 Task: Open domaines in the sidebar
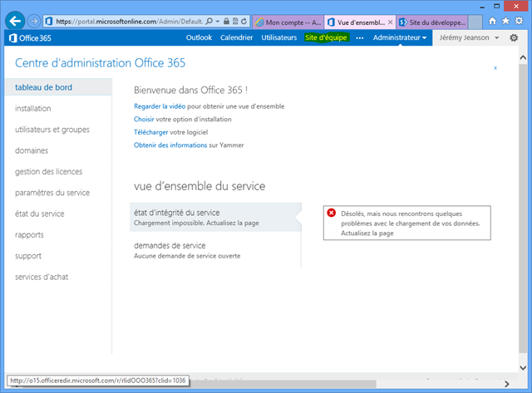click(32, 150)
